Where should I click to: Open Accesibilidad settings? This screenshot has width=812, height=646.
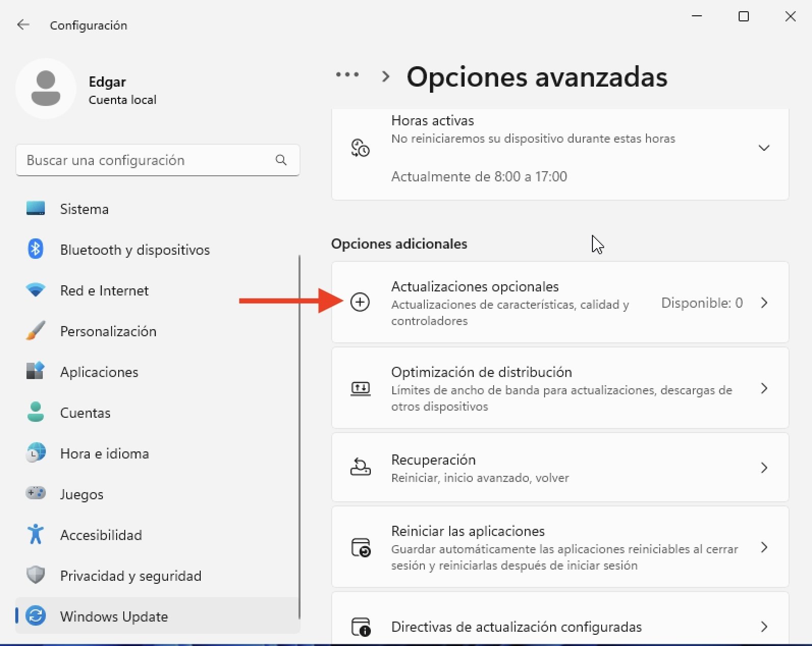157,535
